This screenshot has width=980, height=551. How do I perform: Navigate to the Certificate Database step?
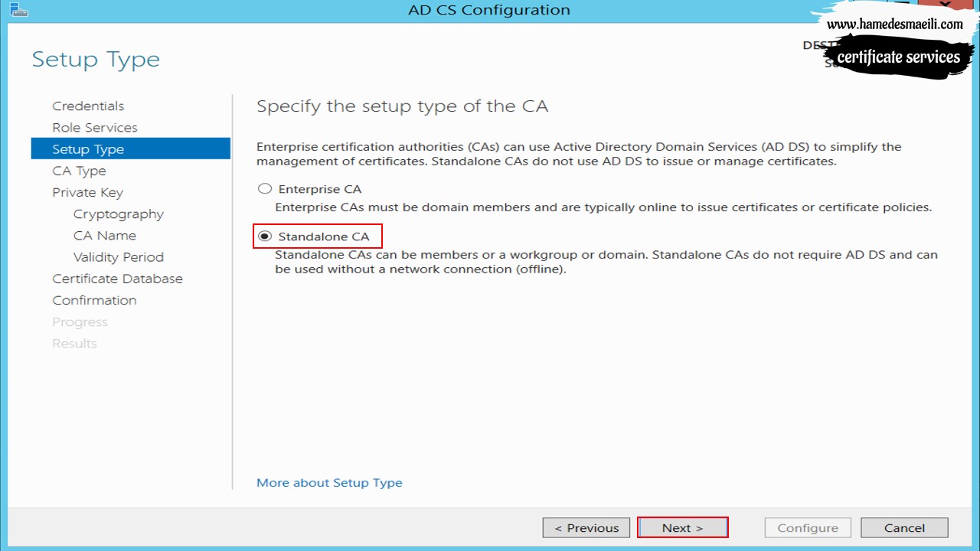point(117,279)
